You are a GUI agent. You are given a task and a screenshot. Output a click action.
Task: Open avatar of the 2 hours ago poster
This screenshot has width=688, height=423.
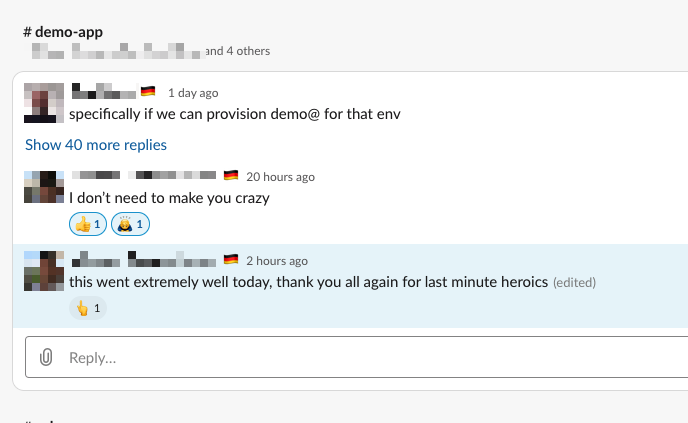click(44, 271)
